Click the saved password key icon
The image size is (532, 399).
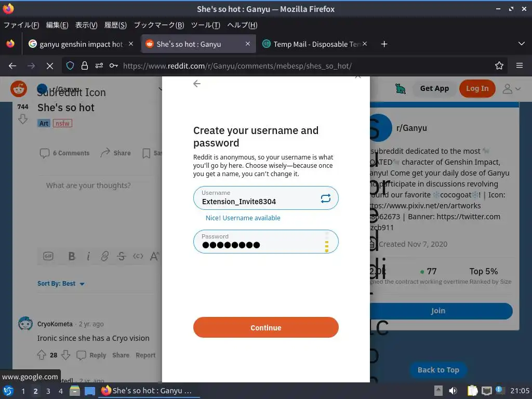point(114,66)
